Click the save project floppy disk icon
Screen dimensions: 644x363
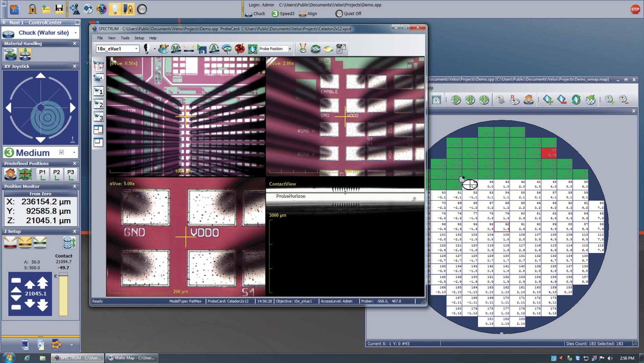click(59, 9)
